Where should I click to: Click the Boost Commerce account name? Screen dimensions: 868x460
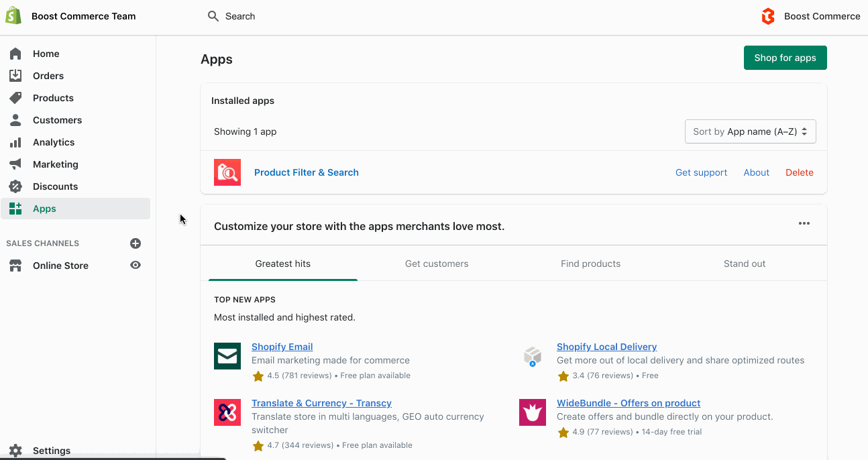click(x=822, y=16)
